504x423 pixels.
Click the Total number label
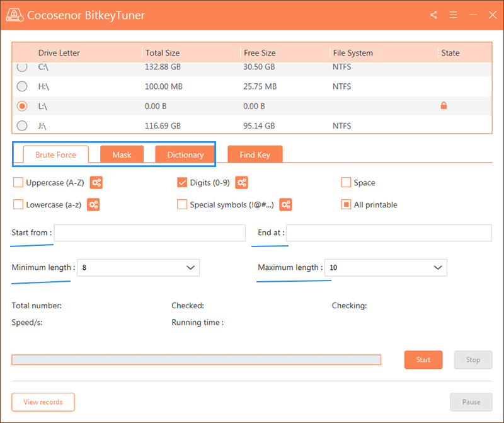tap(37, 305)
